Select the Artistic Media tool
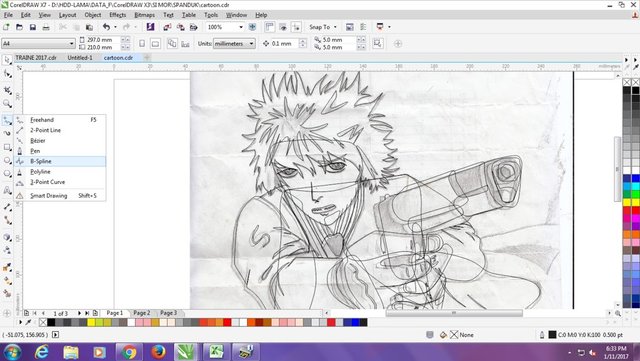This screenshot has height=361, width=640. point(7,133)
